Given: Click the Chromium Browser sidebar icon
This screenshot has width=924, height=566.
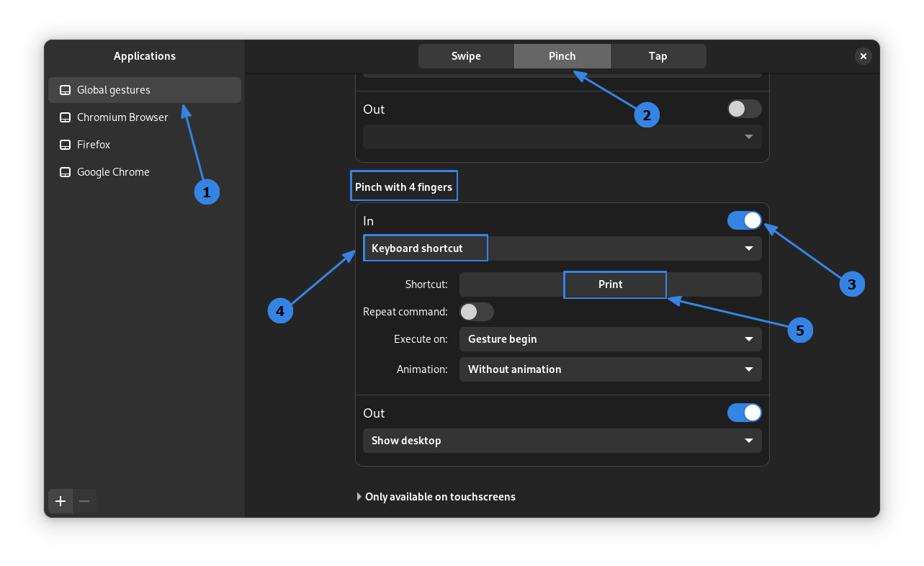Looking at the screenshot, I should [65, 117].
